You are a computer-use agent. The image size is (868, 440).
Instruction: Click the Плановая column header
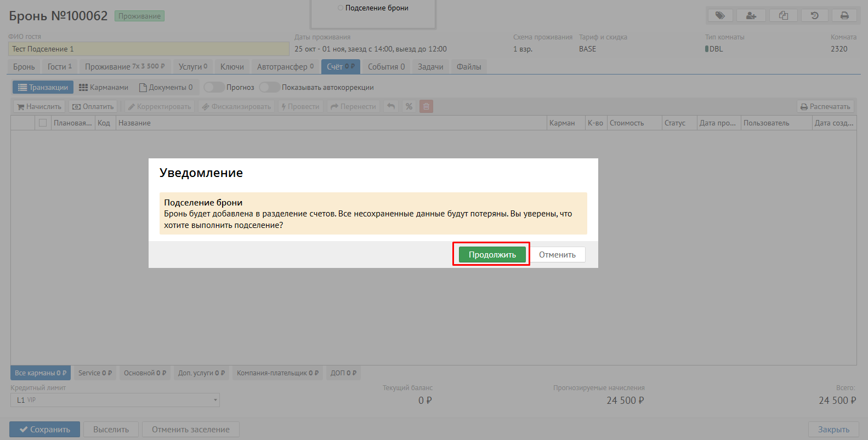click(x=73, y=123)
